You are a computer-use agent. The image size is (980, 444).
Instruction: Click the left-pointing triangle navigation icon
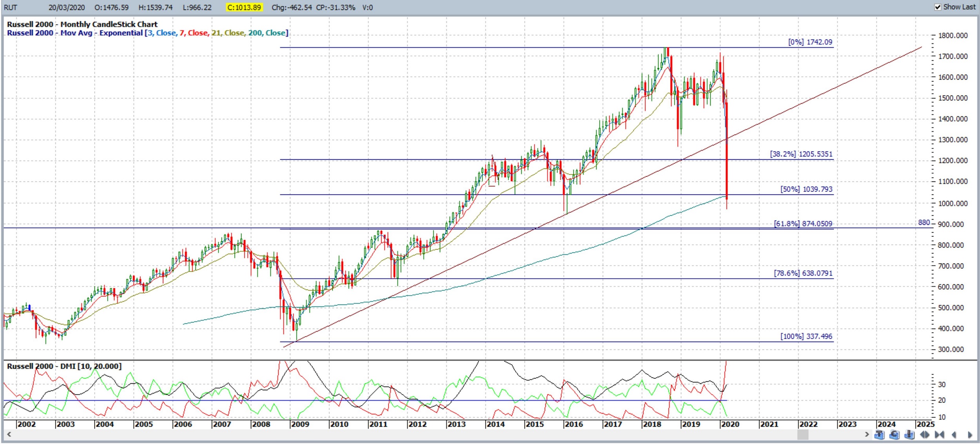click(954, 435)
